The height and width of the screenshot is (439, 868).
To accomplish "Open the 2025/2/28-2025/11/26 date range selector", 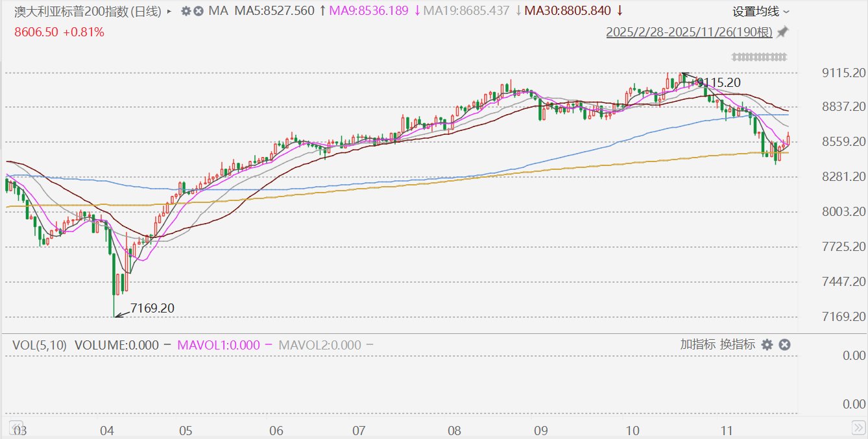I will 689,32.
